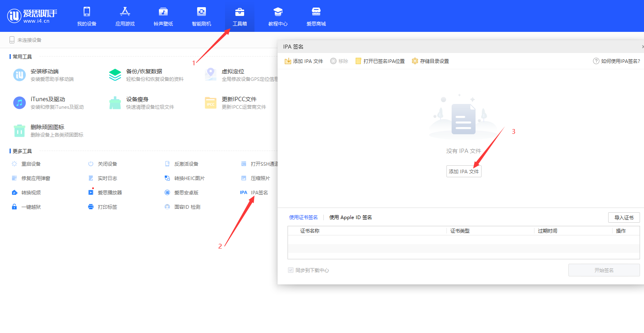Switch to 使用 Apple ID 签名 tab
The height and width of the screenshot is (333, 644).
[x=350, y=217]
